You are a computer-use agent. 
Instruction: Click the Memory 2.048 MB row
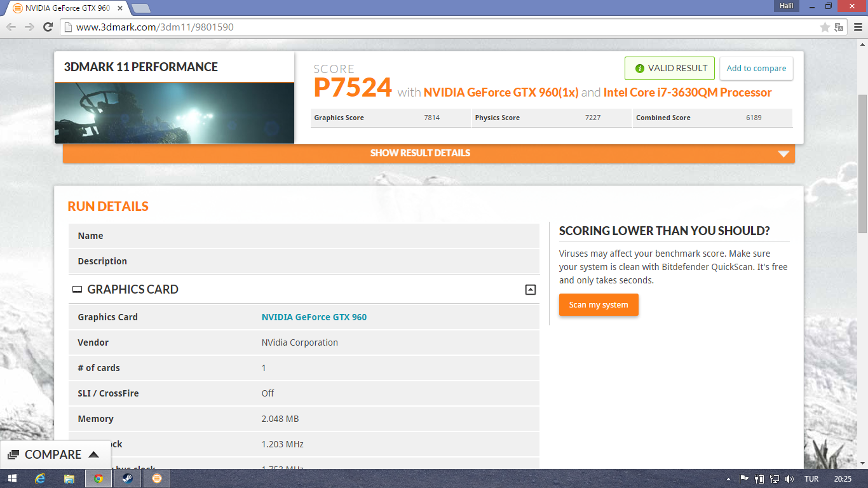(304, 419)
